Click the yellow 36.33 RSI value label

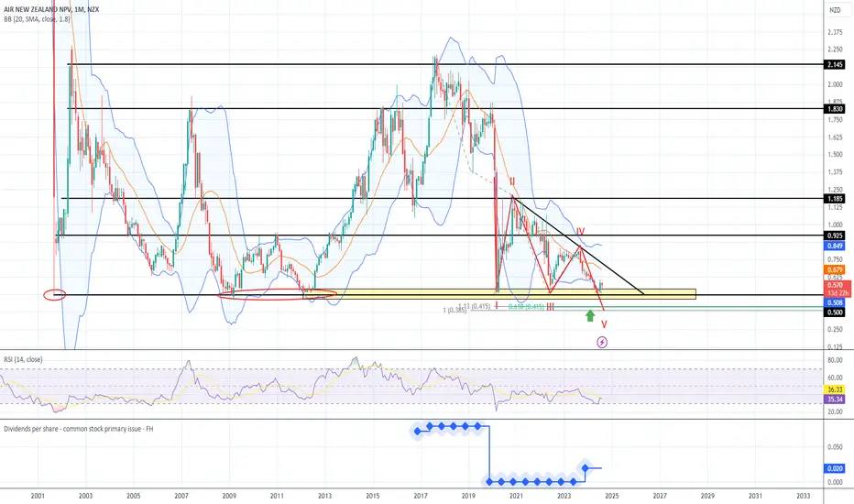point(835,389)
